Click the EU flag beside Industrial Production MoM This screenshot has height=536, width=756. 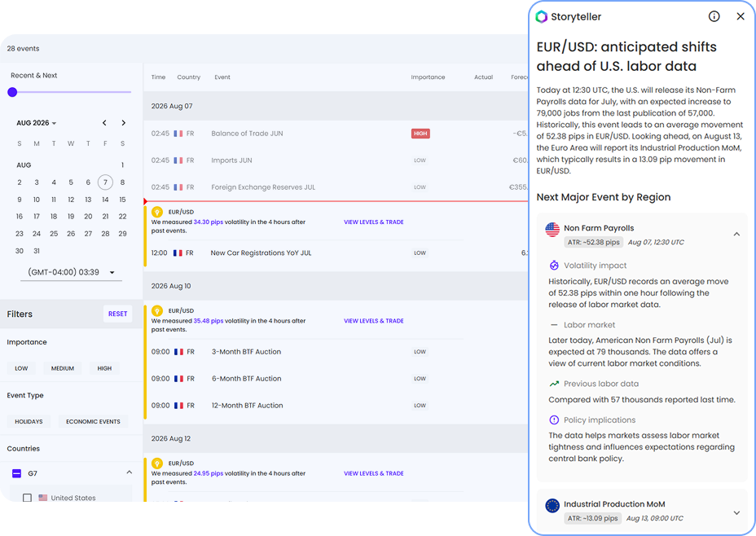552,506
